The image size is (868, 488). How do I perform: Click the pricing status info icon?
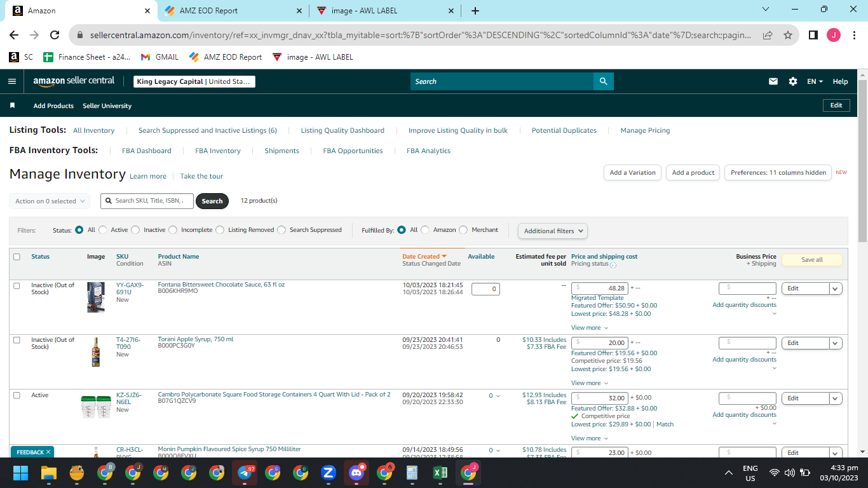coord(613,265)
